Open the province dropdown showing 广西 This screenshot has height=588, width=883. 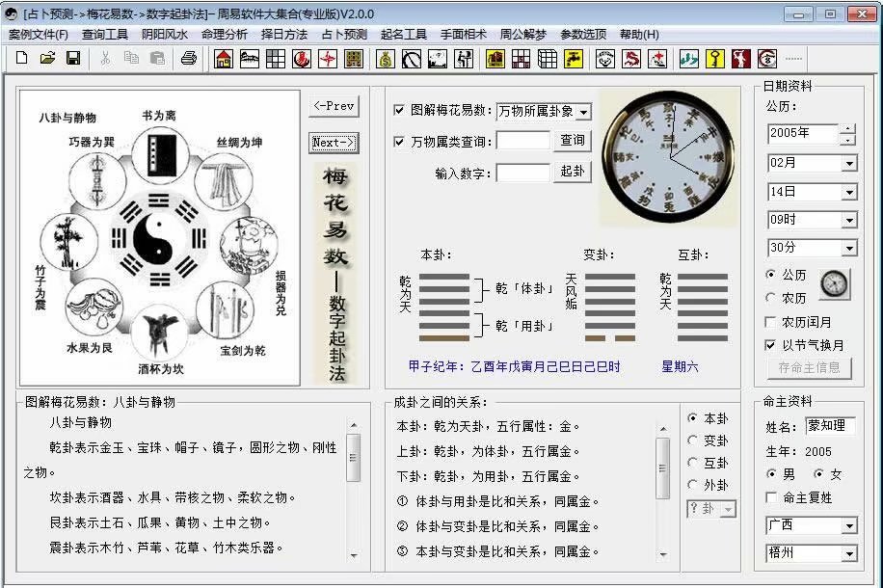click(848, 526)
